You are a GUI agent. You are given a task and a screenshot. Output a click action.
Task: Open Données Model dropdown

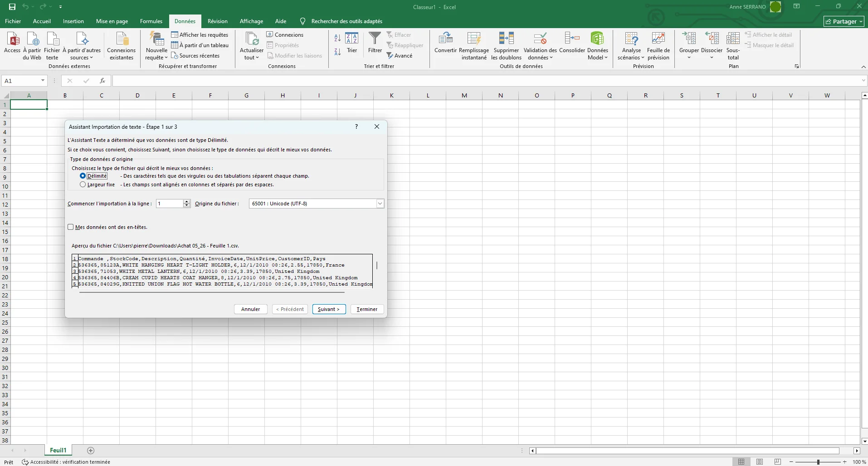[x=597, y=54]
